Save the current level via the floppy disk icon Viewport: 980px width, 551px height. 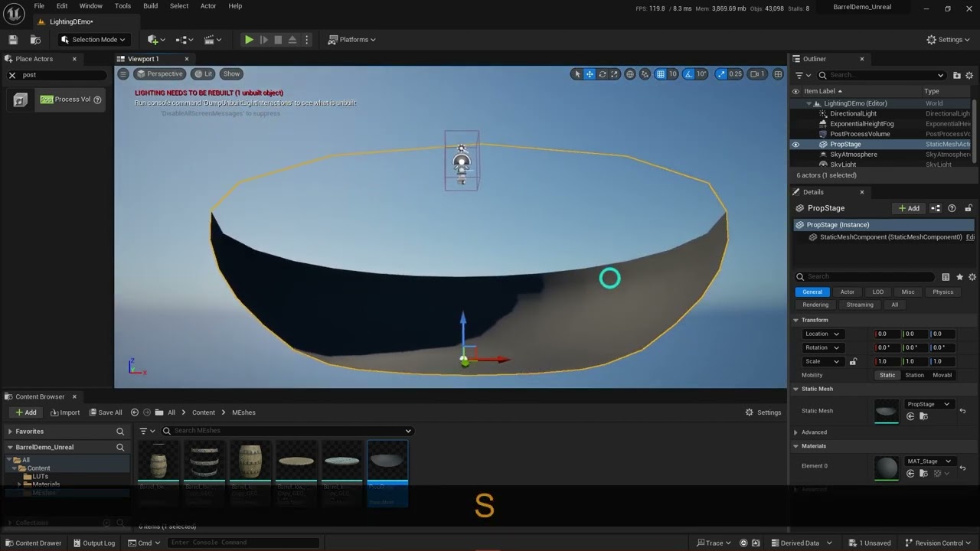(13, 40)
